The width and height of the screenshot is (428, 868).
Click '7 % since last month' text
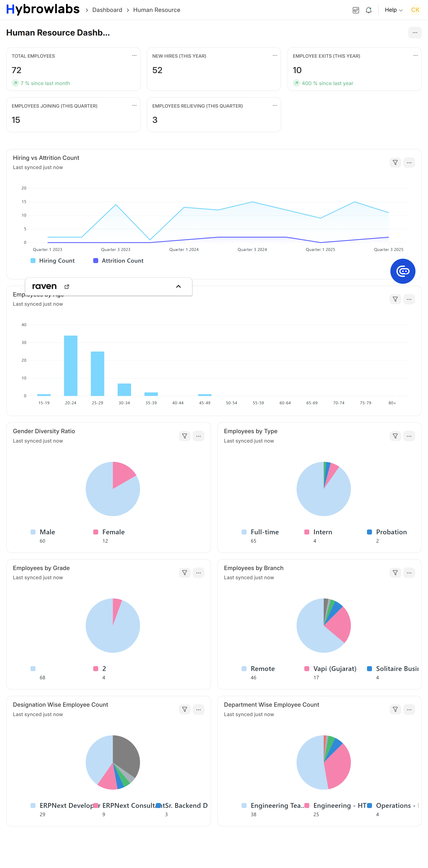pos(45,83)
